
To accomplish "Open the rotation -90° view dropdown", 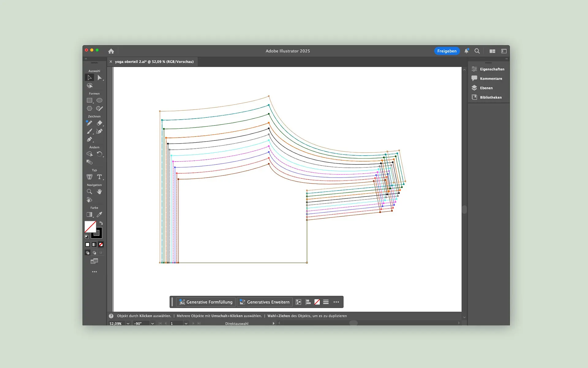I will pos(153,324).
